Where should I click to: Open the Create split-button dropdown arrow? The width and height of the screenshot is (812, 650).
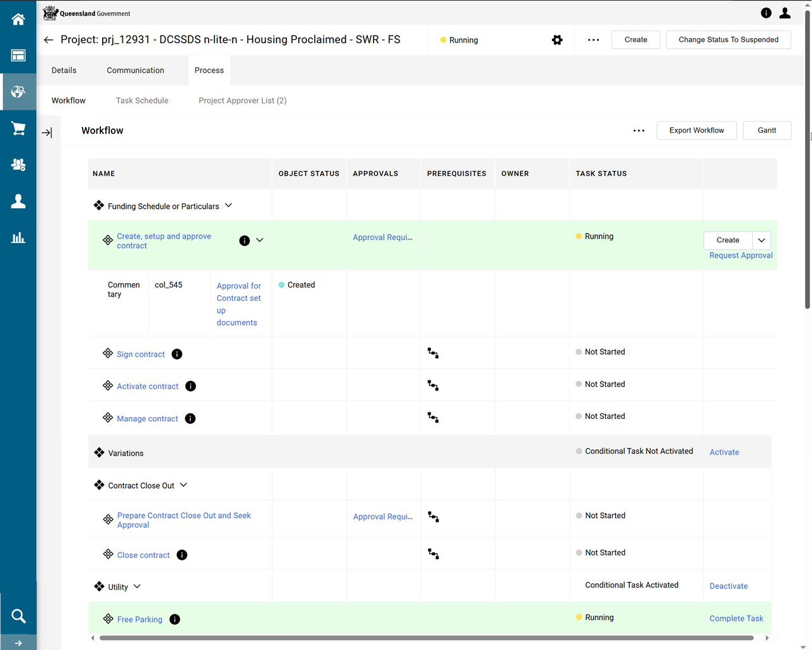point(761,241)
